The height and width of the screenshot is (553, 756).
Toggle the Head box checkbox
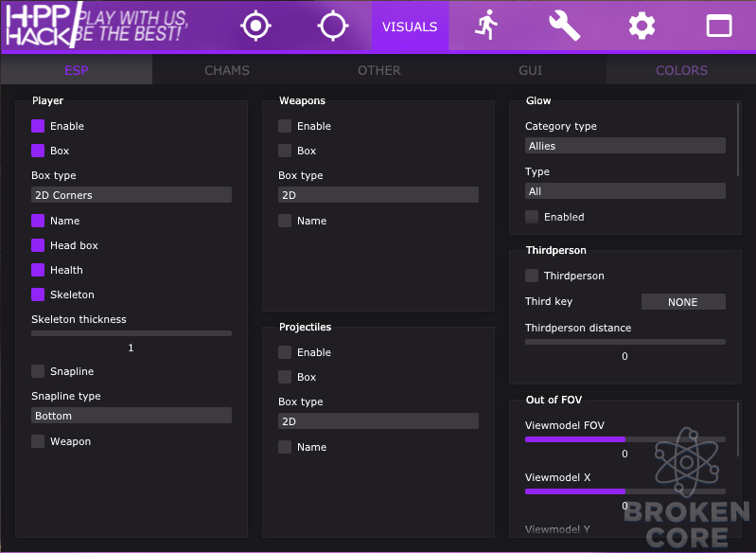[38, 245]
